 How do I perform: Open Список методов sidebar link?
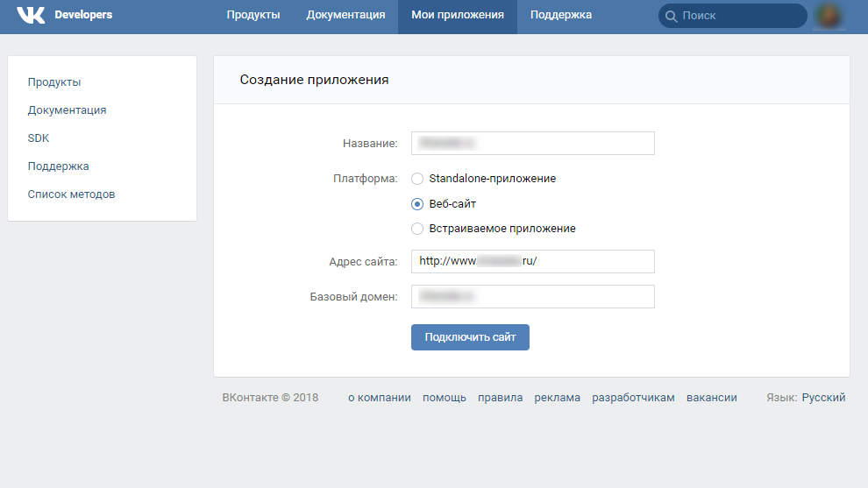71,194
